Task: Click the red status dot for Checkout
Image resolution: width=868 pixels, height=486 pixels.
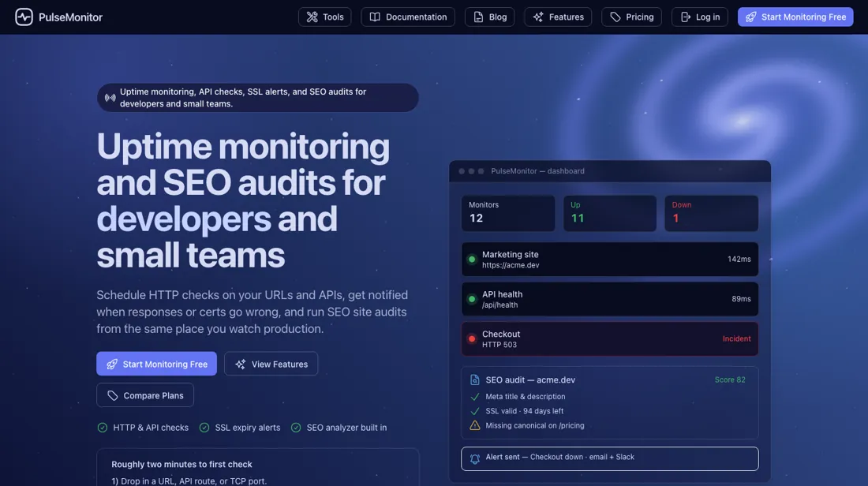Action: (x=472, y=338)
